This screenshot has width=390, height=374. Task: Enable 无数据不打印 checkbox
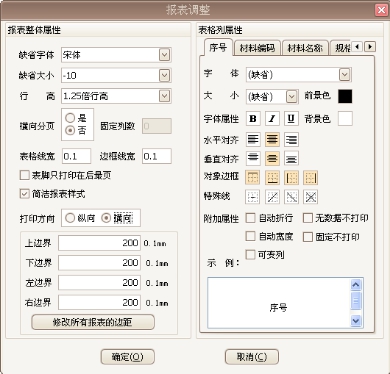307,218
